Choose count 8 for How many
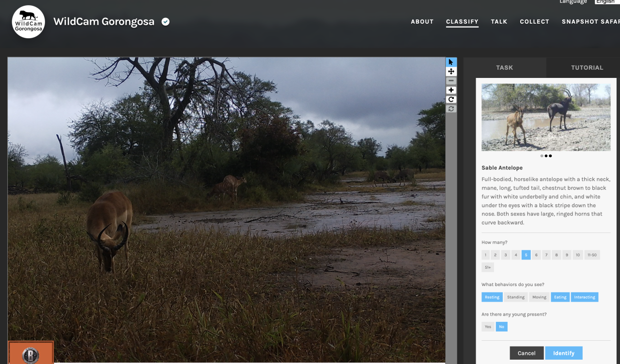 557,255
